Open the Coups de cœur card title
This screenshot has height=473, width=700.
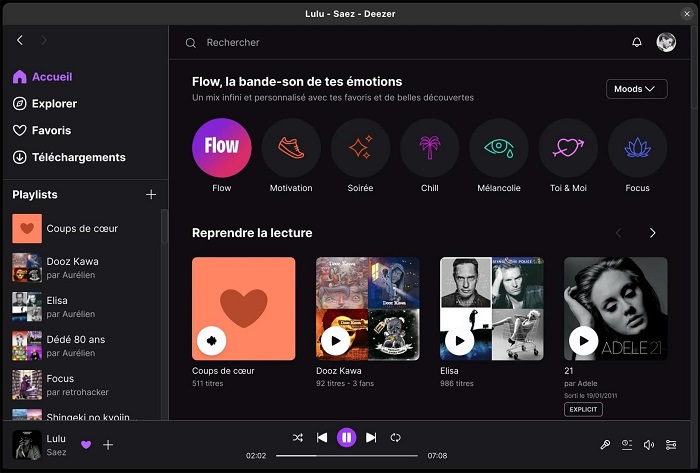point(223,371)
